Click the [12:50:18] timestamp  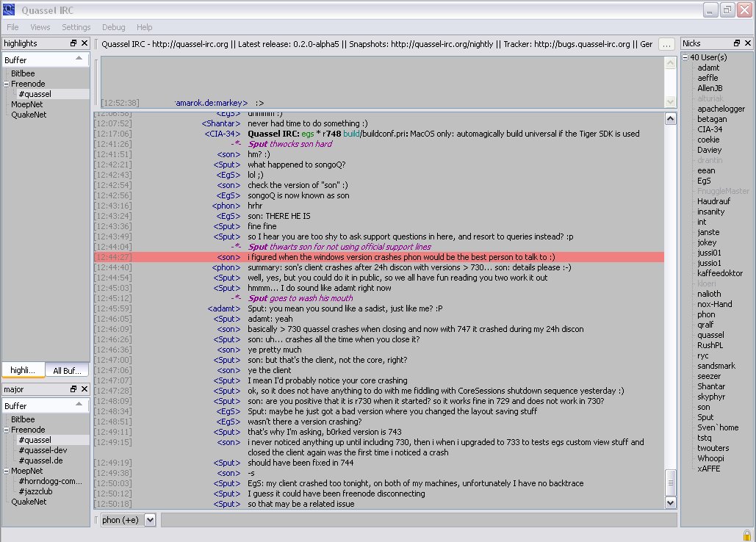point(113,504)
